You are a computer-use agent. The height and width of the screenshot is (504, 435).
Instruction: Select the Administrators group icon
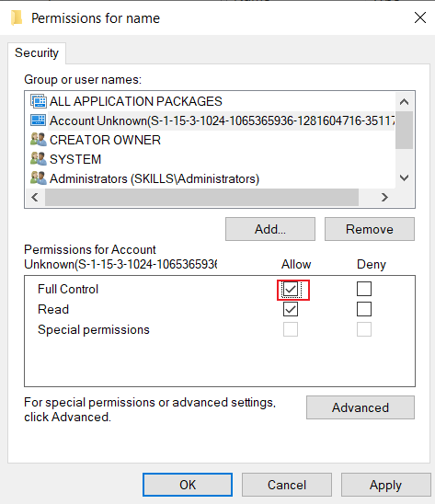(39, 178)
